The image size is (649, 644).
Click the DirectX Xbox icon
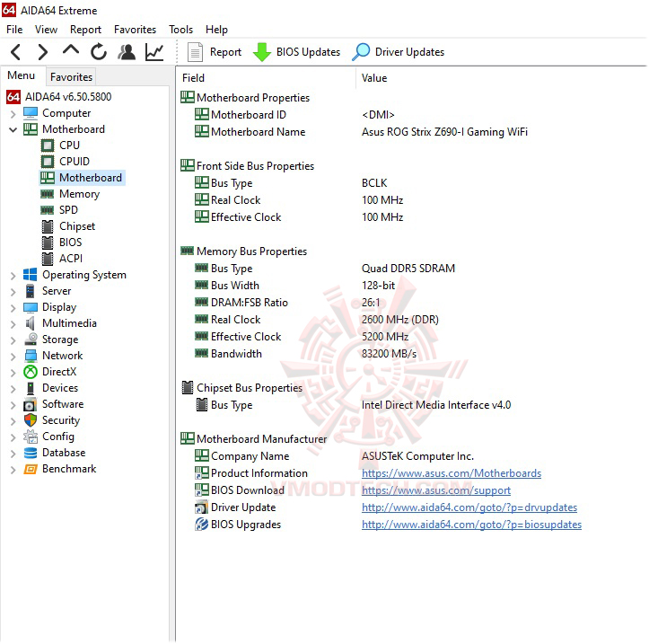point(31,372)
